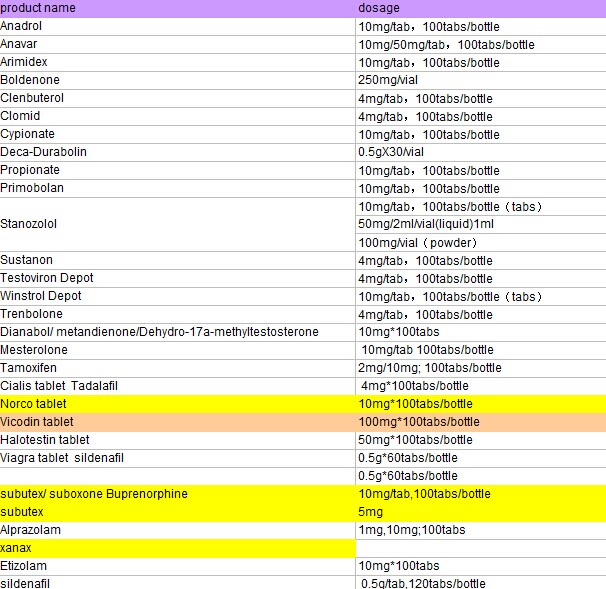Viewport: 606px width, 589px height.
Task: Click '50mg/2ml/vial(liquid)1ml' dosage cell
Action: [x=481, y=224]
